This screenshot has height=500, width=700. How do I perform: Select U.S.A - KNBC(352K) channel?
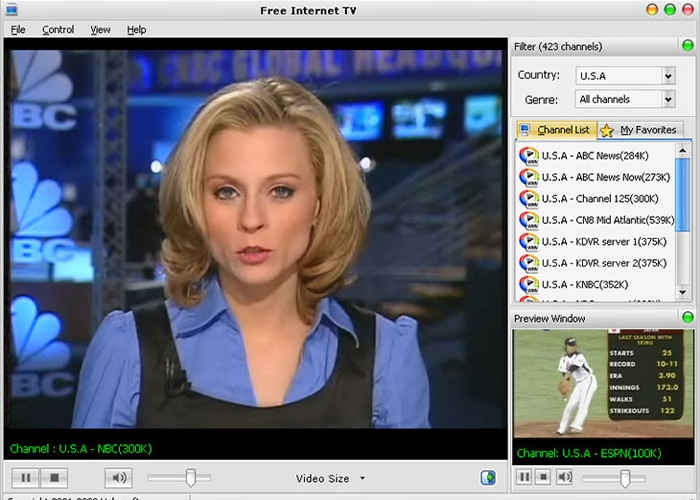click(595, 284)
